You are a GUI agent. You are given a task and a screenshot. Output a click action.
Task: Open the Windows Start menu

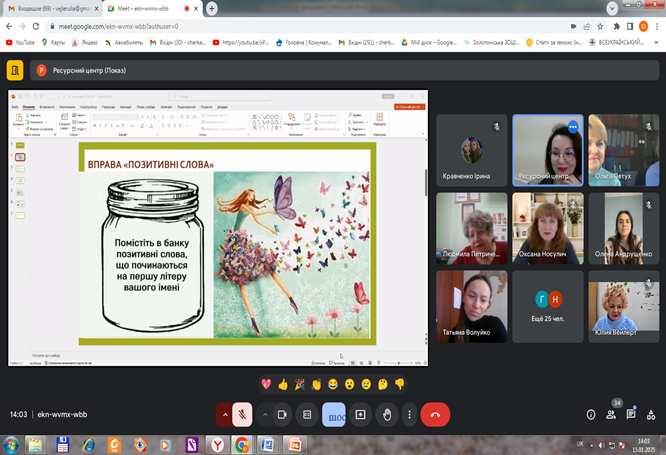click(11, 445)
